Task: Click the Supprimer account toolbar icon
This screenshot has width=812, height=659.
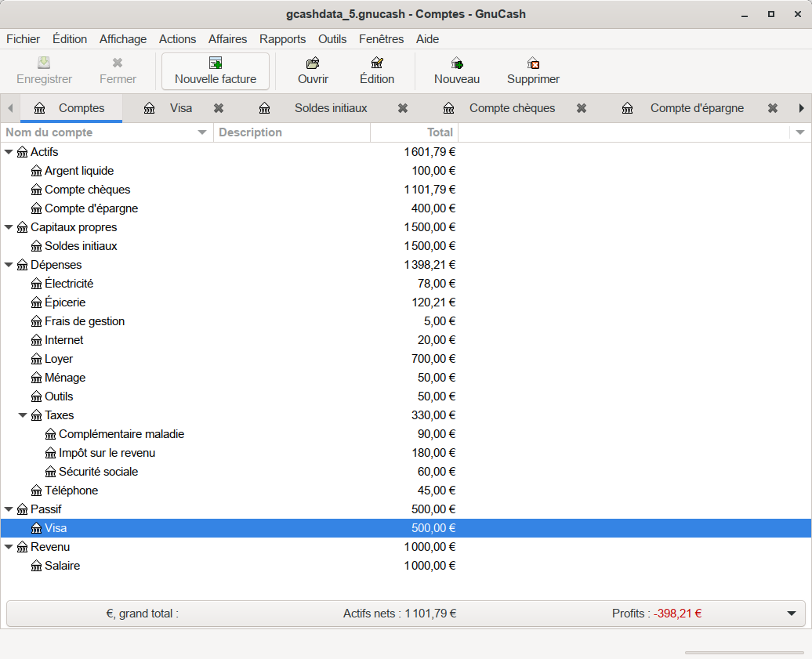Action: point(533,63)
